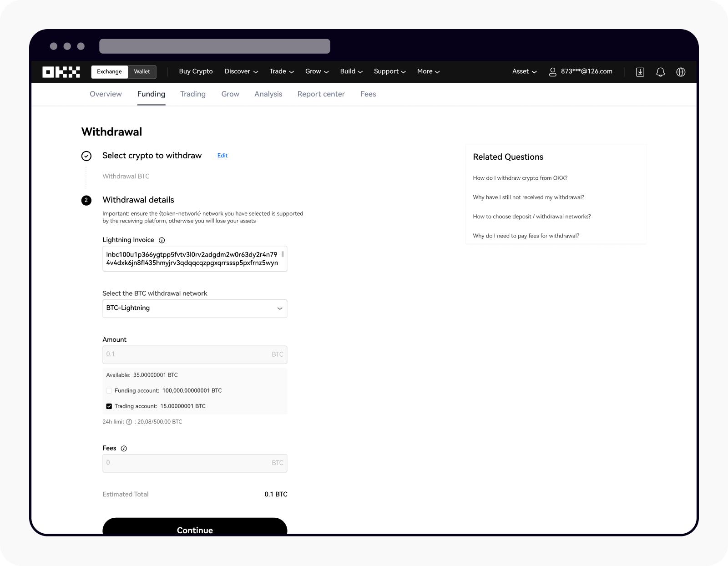The image size is (728, 566).
Task: Click Edit next to Select crypto
Action: pos(222,156)
